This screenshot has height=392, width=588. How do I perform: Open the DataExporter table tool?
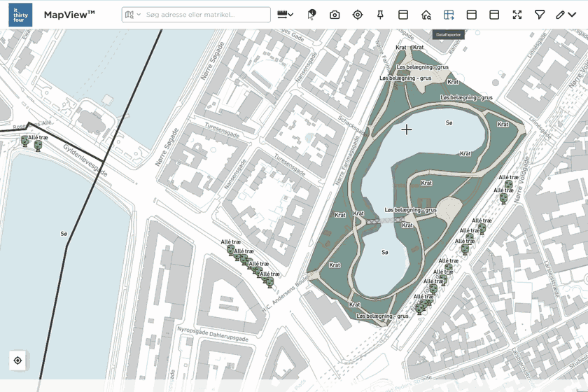[x=449, y=15]
